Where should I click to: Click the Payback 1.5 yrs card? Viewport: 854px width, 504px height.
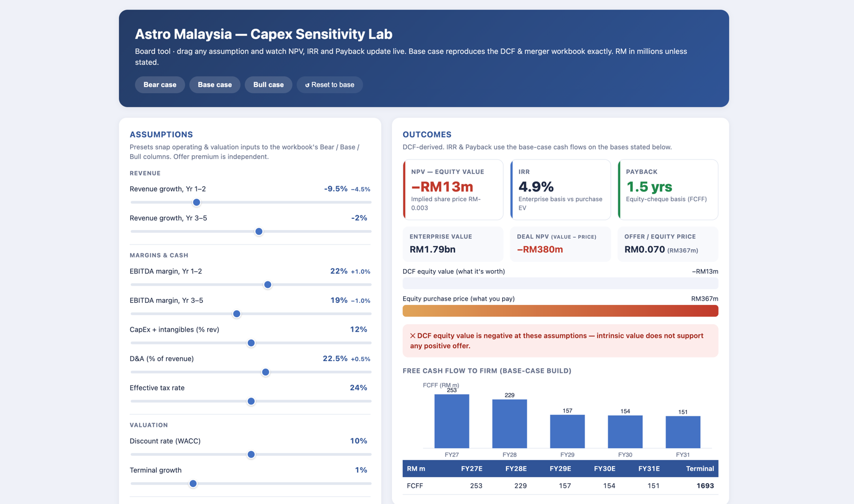(668, 189)
